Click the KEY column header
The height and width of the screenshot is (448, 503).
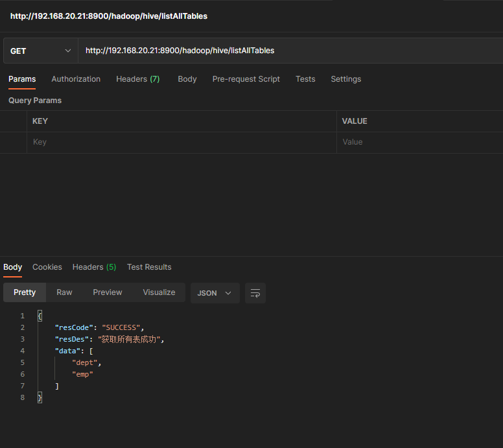coord(40,121)
